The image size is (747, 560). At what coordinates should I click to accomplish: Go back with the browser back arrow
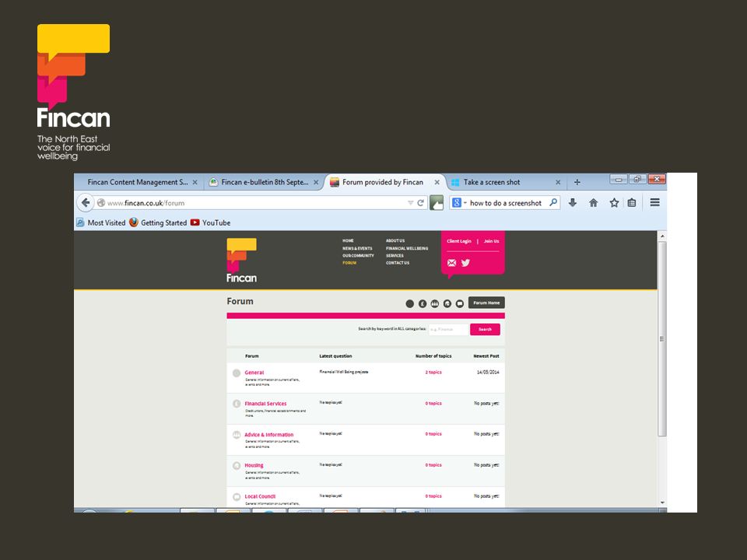pos(86,203)
